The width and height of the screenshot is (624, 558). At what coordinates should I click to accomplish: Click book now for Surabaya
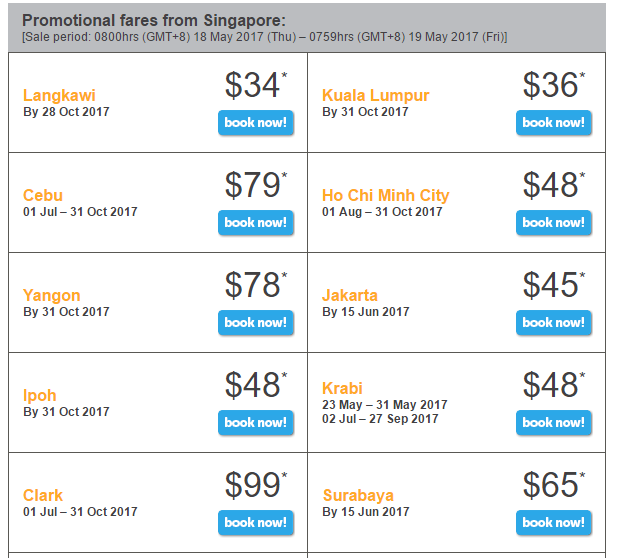(554, 522)
